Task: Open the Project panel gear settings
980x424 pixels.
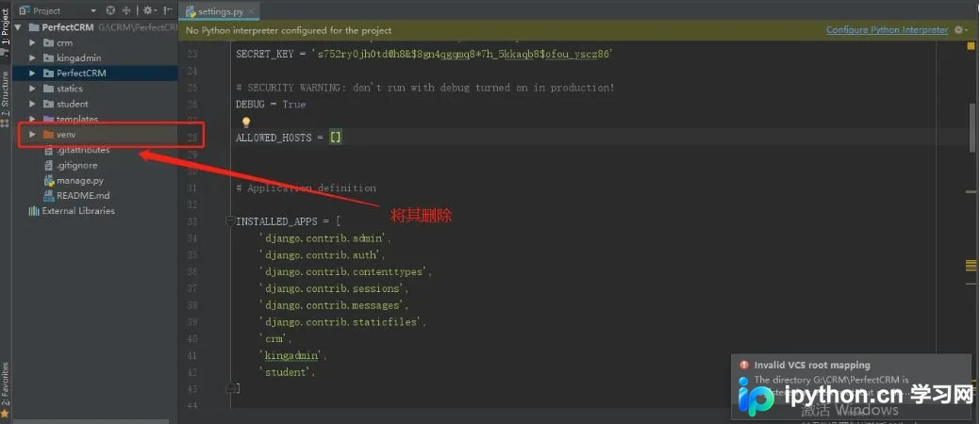Action: 149,10
